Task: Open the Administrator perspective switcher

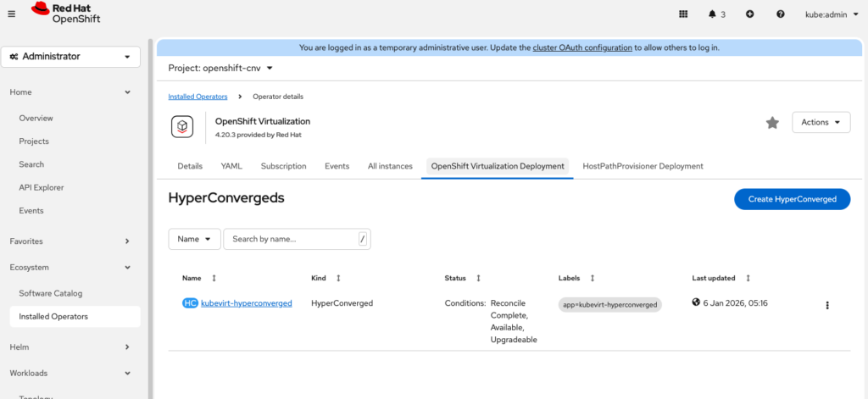Action: click(x=70, y=57)
